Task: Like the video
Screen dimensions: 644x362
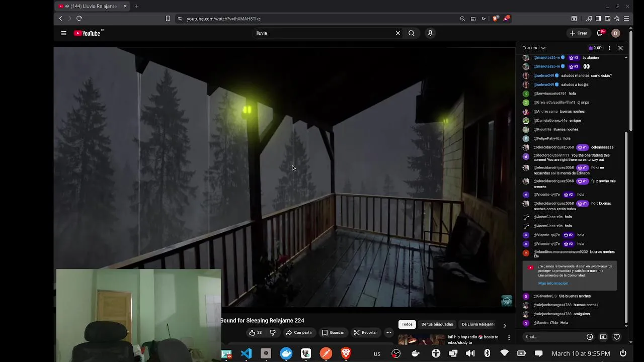Action: click(256, 332)
